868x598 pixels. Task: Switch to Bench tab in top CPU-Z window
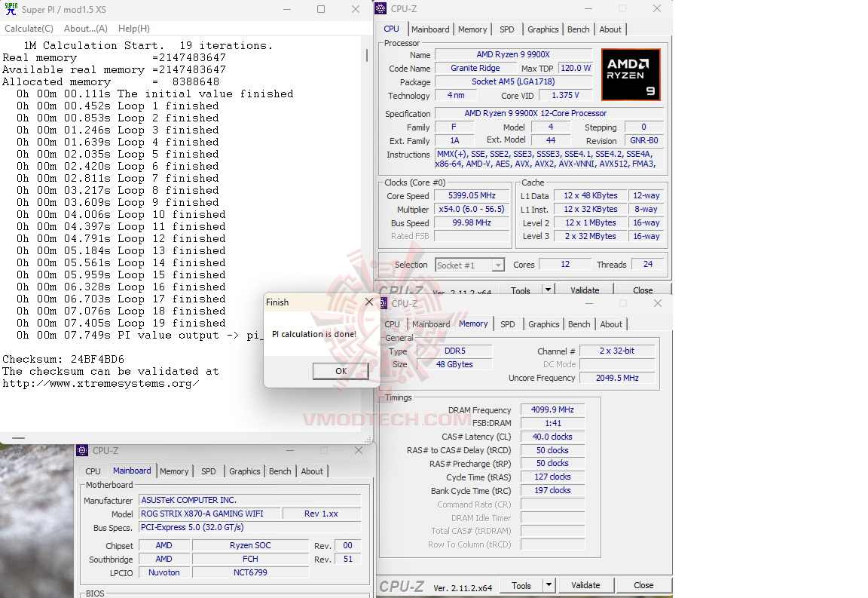point(578,29)
